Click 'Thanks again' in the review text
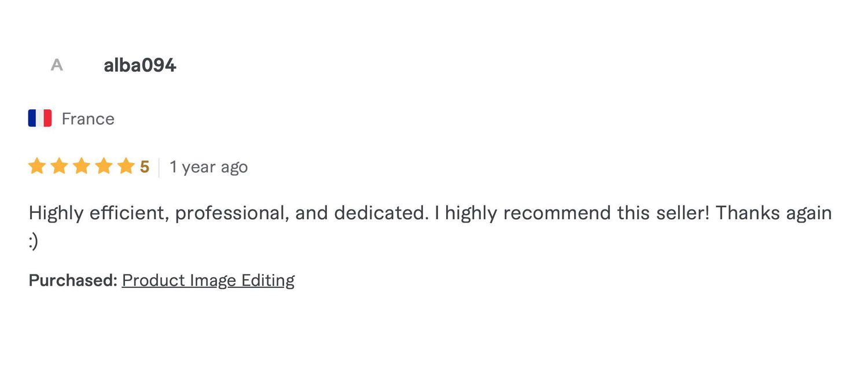Image resolution: width=868 pixels, height=377 pixels. pos(774,213)
